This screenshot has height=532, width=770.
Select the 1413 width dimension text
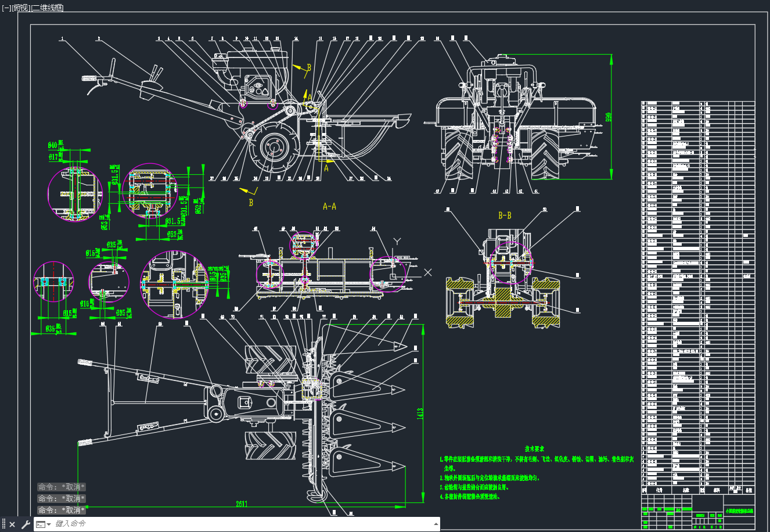[x=419, y=414]
